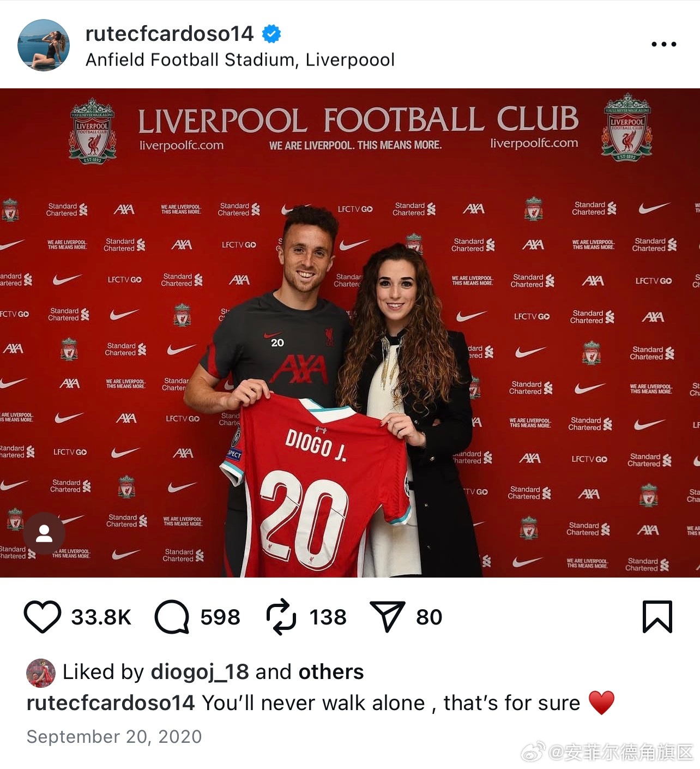View the 138 reposts count
Screen dimensions: 700x769
[x=328, y=617]
